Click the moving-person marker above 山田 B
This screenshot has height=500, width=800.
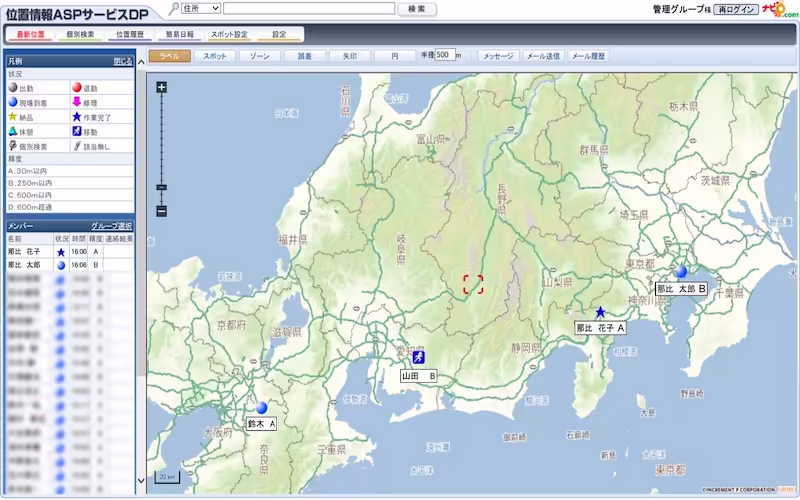(x=416, y=357)
